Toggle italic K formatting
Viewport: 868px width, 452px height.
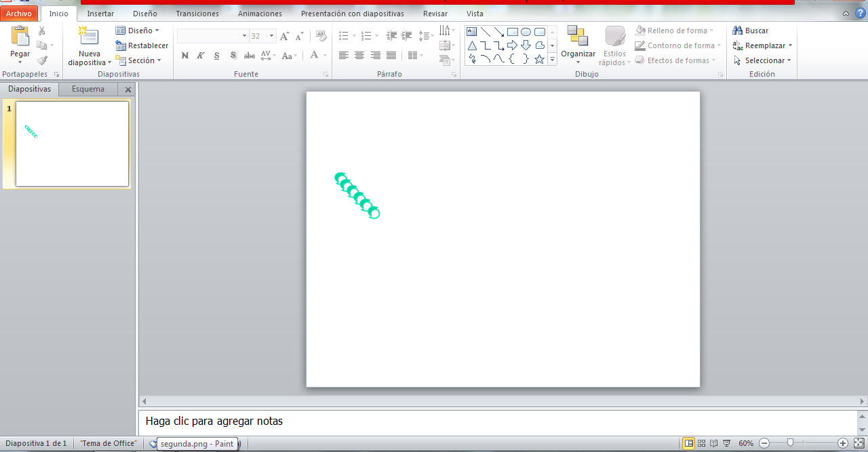(201, 56)
